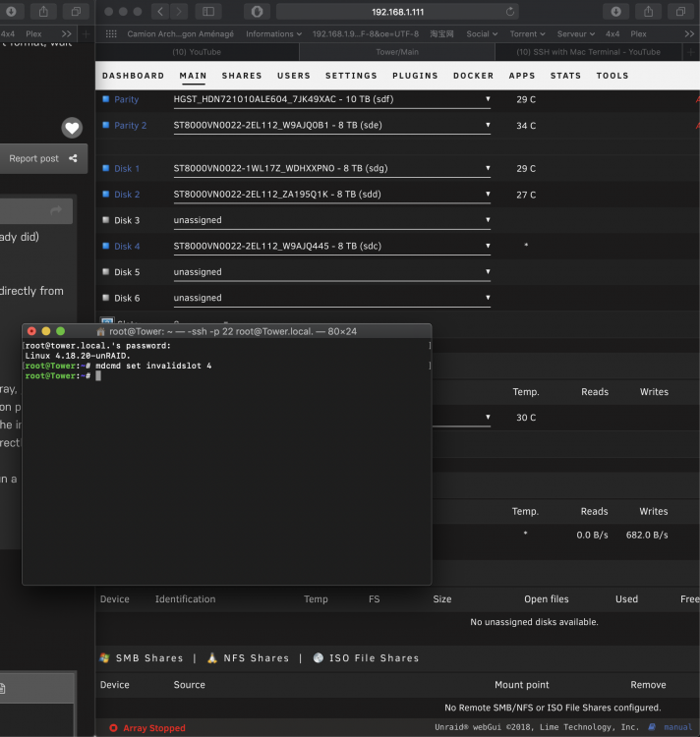Open the Disk 1 link

coord(127,169)
